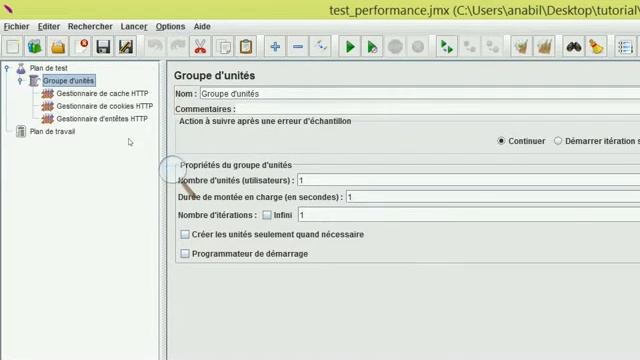640x360 pixels.
Task: Select Démarrer itération radio button
Action: click(558, 141)
